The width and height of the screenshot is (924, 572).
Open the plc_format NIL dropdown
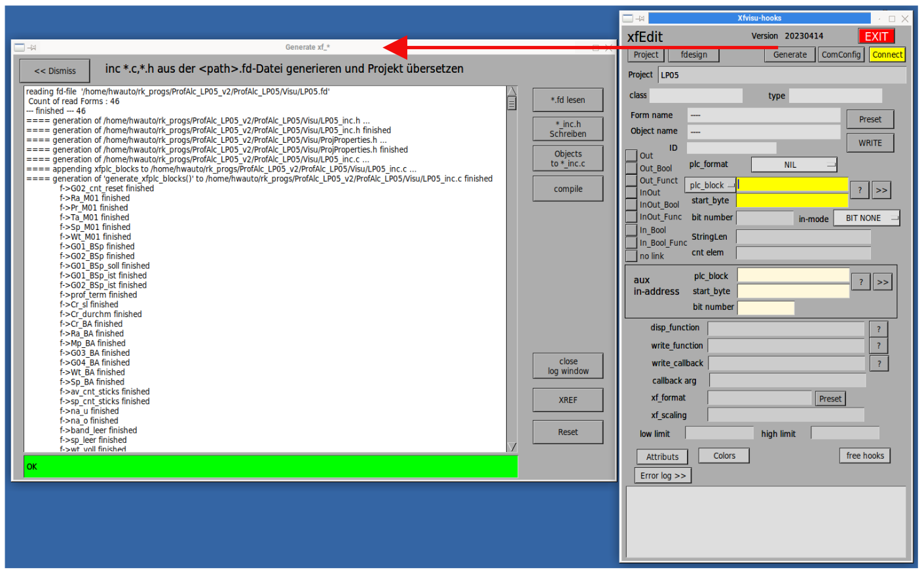[794, 165]
